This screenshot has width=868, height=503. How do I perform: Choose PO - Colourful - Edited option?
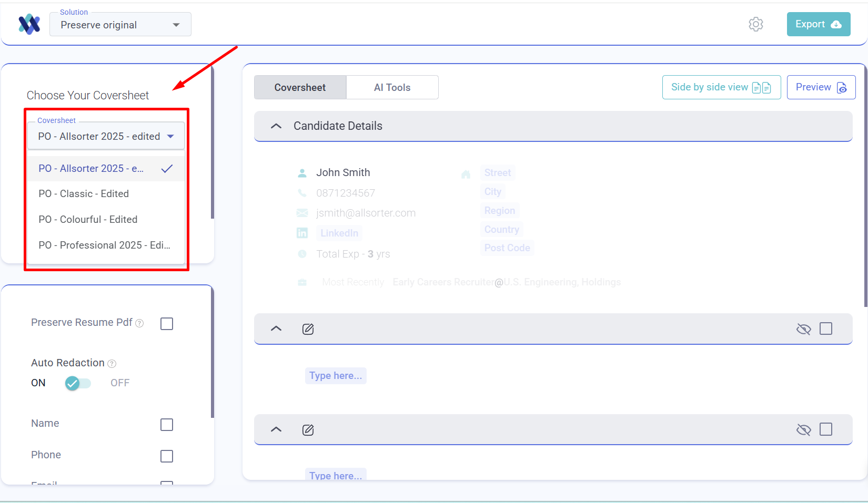pos(88,220)
